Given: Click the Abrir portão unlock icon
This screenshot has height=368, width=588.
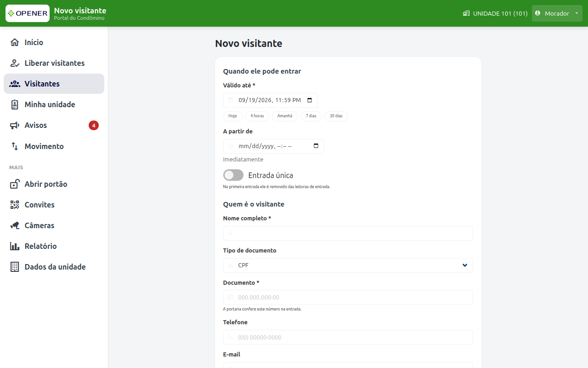Looking at the screenshot, I should click(15, 184).
